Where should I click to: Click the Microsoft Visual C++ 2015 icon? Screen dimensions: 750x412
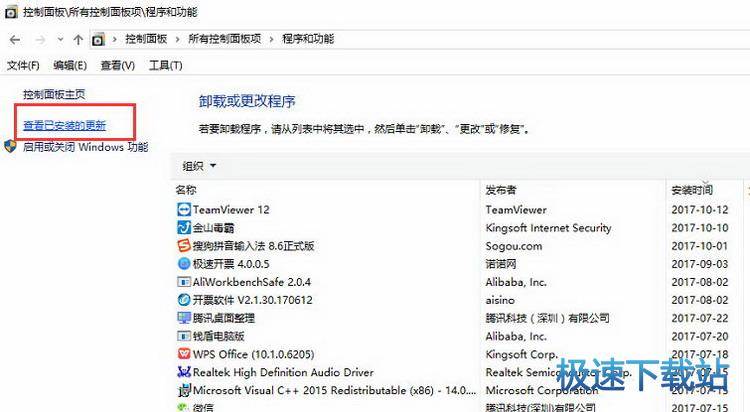(184, 390)
